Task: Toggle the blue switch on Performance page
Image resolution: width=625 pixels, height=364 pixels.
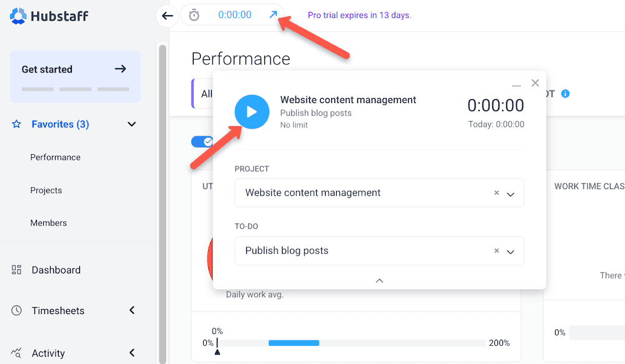Action: (x=202, y=141)
